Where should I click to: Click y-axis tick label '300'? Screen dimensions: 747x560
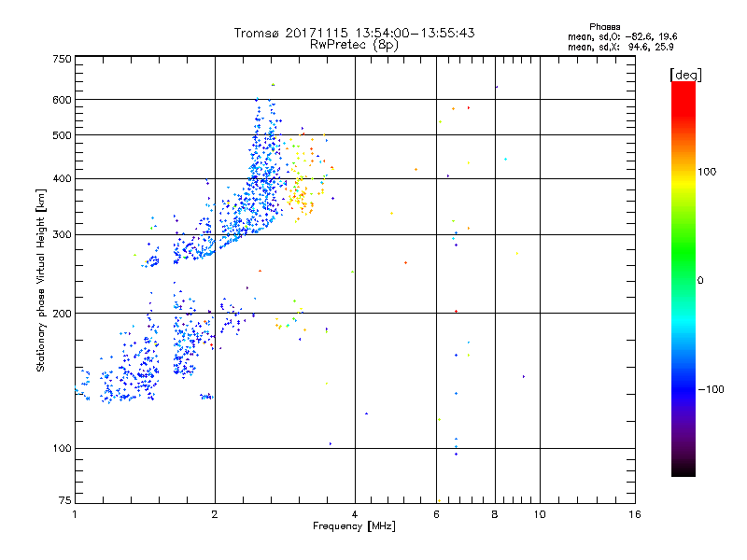[62, 235]
